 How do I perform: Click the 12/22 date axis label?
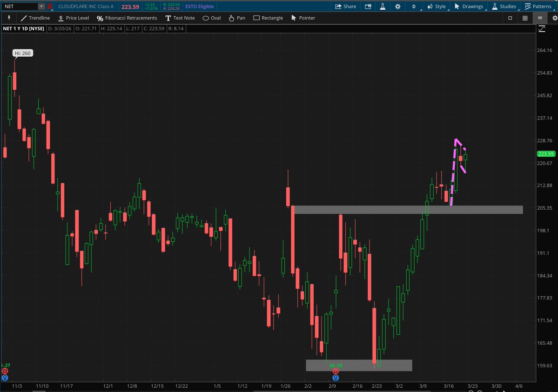tap(181, 386)
